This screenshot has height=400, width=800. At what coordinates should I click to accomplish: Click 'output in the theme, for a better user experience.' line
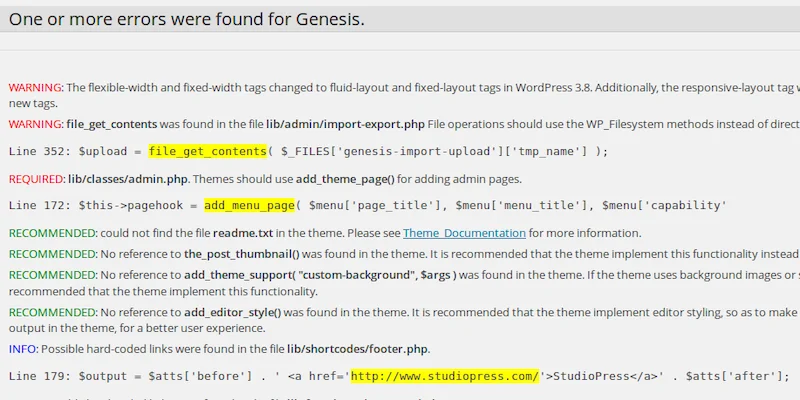[137, 328]
